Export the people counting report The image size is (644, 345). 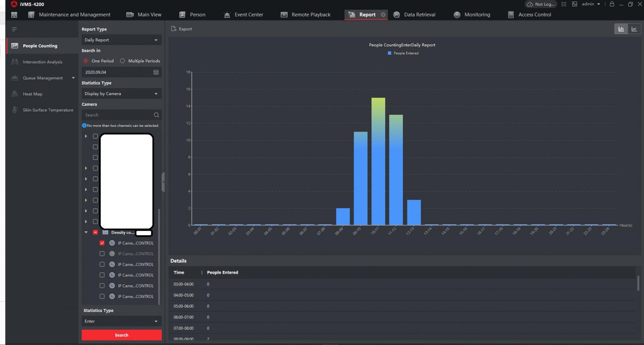(182, 29)
